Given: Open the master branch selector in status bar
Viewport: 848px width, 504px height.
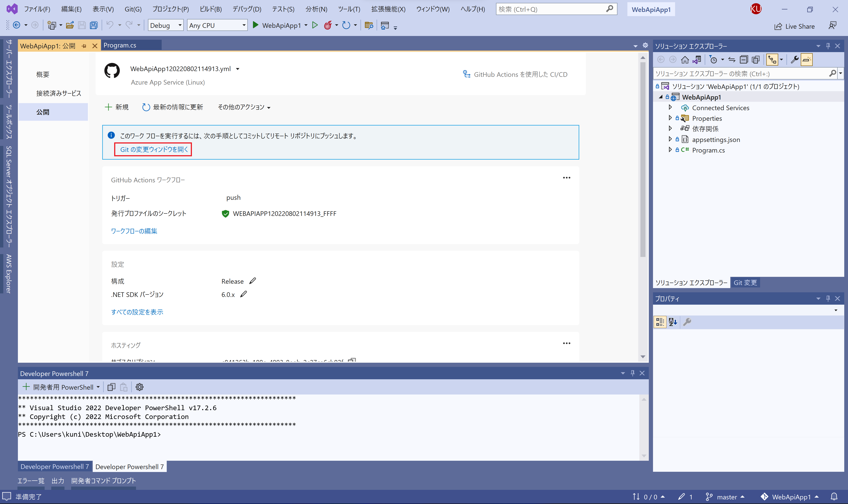Looking at the screenshot, I should [x=725, y=496].
